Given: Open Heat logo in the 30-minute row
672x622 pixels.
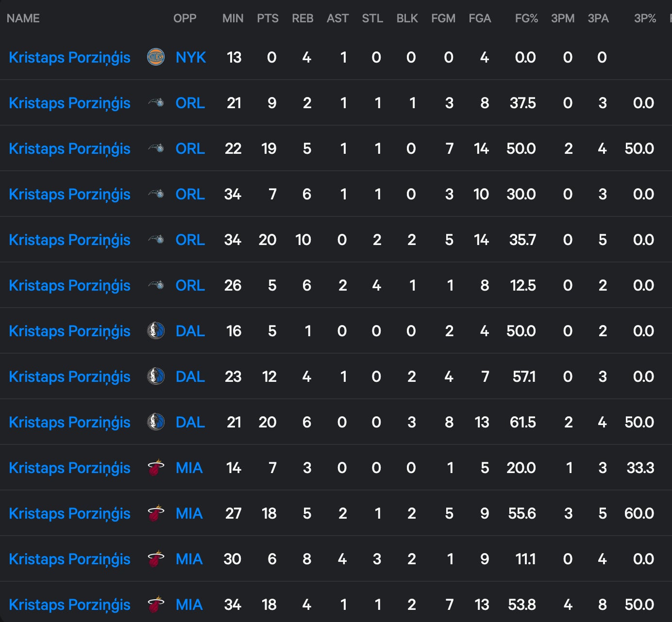Looking at the screenshot, I should [x=156, y=559].
